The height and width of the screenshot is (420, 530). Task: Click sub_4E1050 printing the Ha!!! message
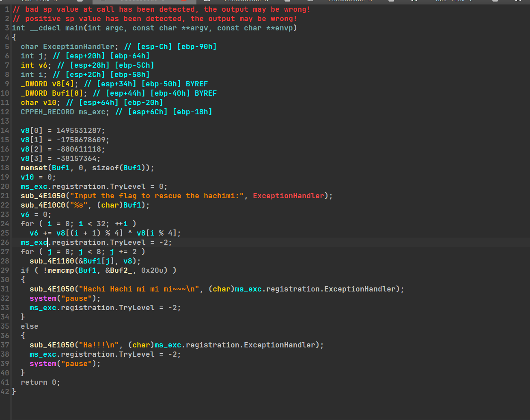tap(52, 345)
